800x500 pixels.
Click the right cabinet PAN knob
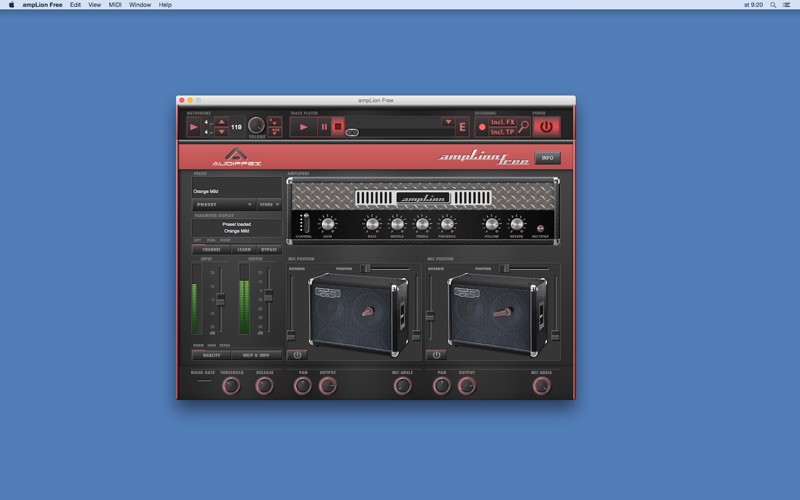(x=442, y=386)
